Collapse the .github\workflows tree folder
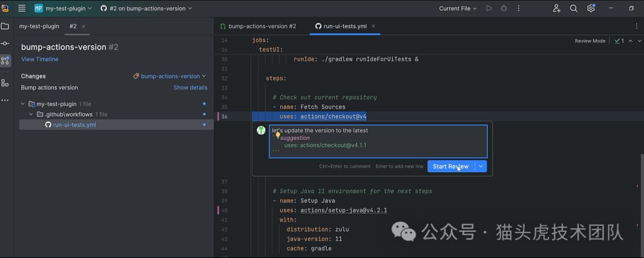644x258 pixels. click(31, 114)
